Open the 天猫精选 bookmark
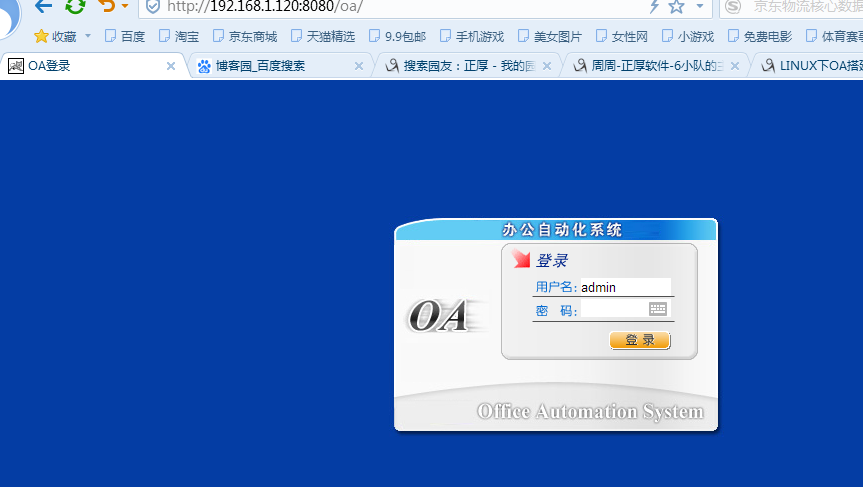 (x=323, y=36)
